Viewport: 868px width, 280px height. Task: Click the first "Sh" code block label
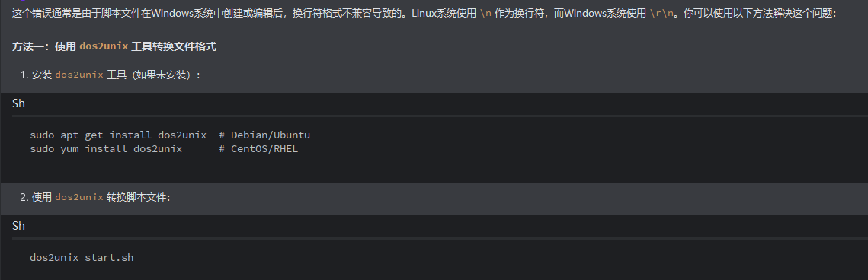coord(19,103)
